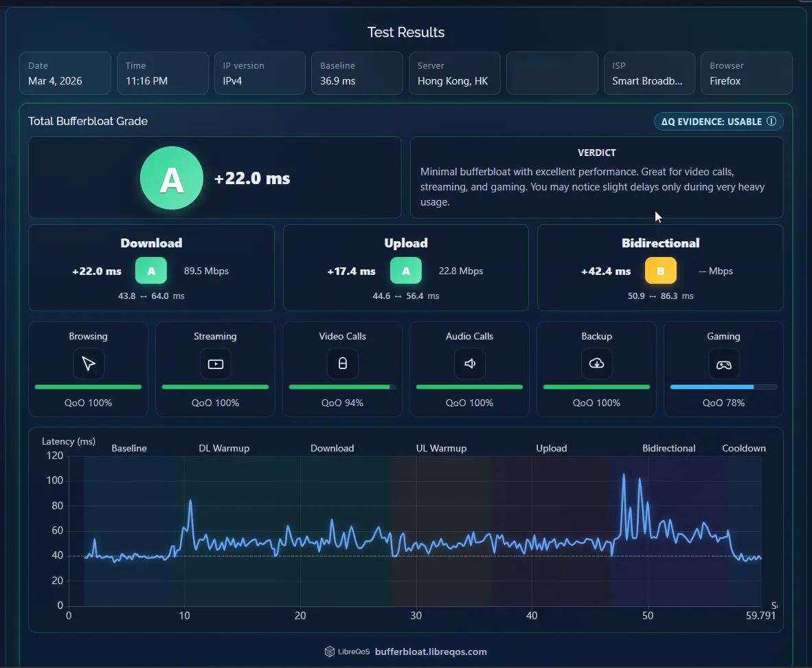Image resolution: width=812 pixels, height=668 pixels.
Task: Select the Time card showing 11:16 PM
Action: click(163, 73)
